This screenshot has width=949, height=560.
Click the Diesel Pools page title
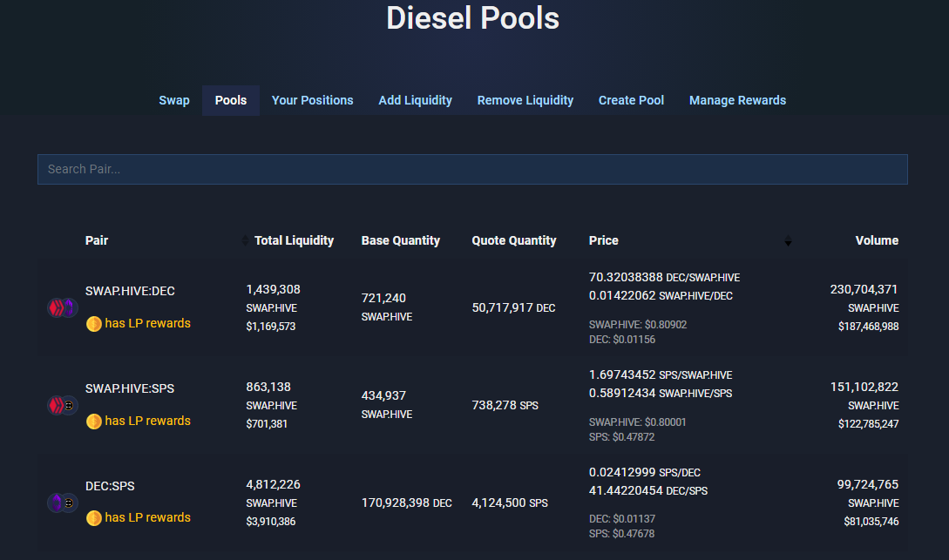tap(472, 18)
